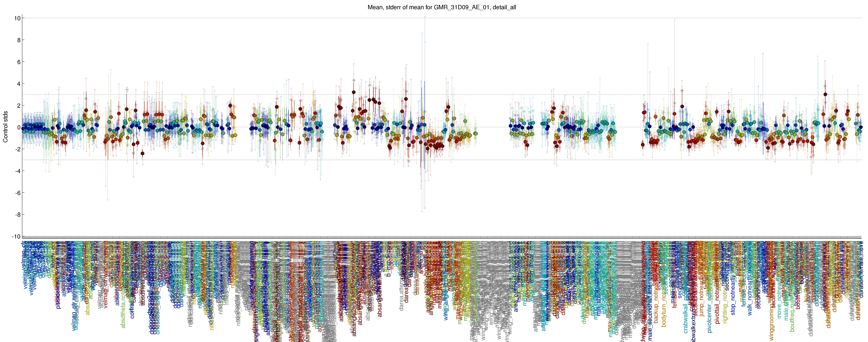Click the y-axis tick label -4
868x342 pixels.
18,171
